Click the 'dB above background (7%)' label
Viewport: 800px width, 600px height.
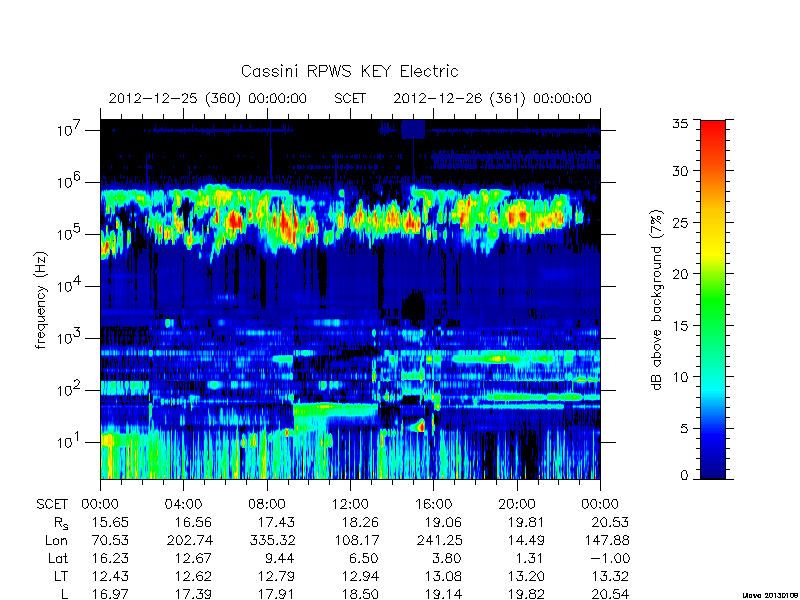point(657,300)
